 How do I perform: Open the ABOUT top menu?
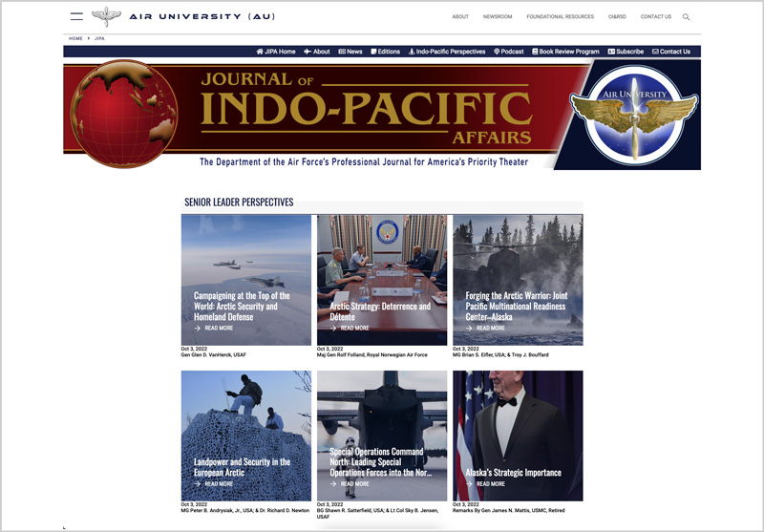[x=460, y=16]
